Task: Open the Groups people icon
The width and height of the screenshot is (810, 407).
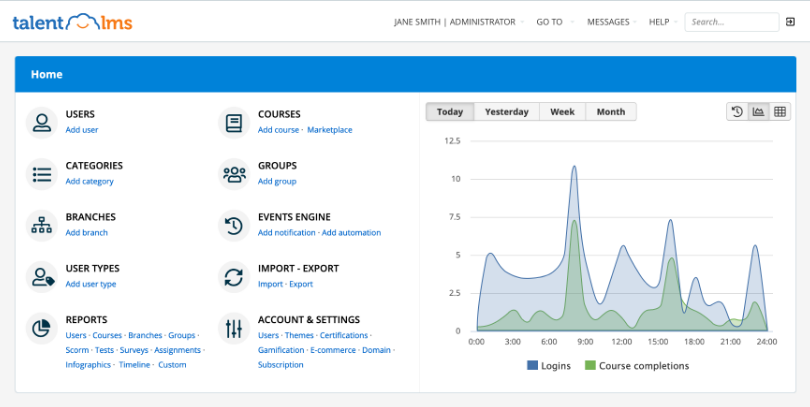Action: [234, 174]
